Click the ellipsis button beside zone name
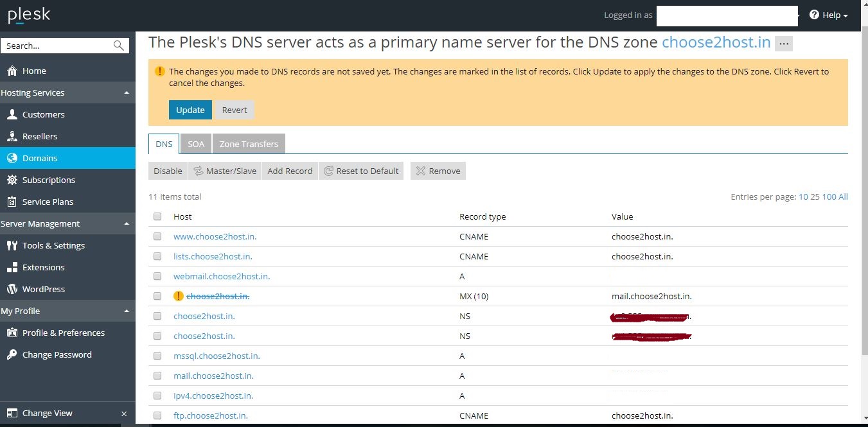The height and width of the screenshot is (427, 868). coord(784,44)
